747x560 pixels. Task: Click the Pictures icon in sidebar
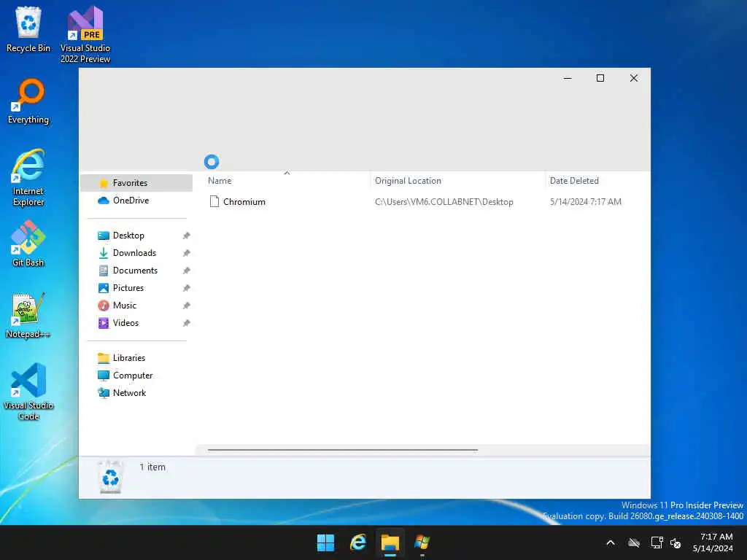pos(104,288)
